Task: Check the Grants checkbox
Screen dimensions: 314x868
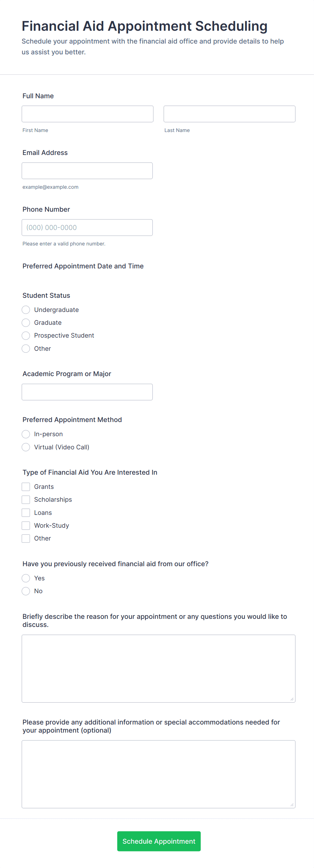Action: click(x=26, y=487)
